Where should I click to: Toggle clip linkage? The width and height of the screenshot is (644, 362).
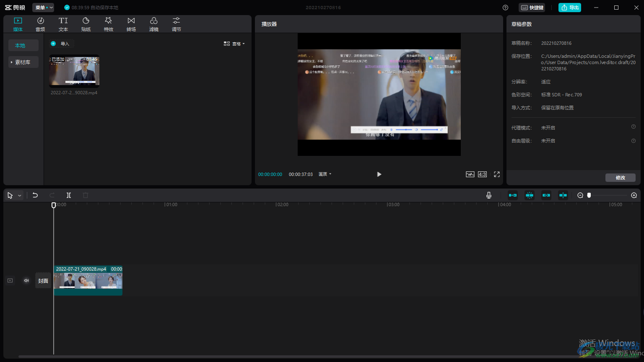(546, 195)
